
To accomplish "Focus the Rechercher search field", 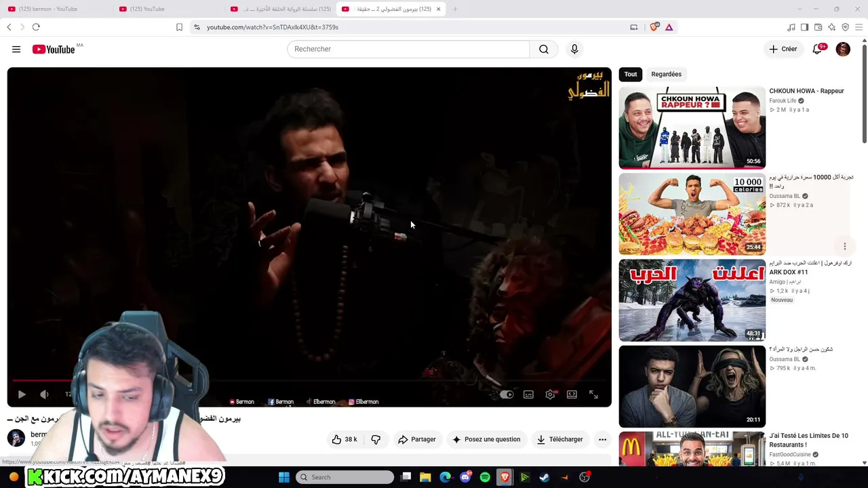I will (408, 49).
